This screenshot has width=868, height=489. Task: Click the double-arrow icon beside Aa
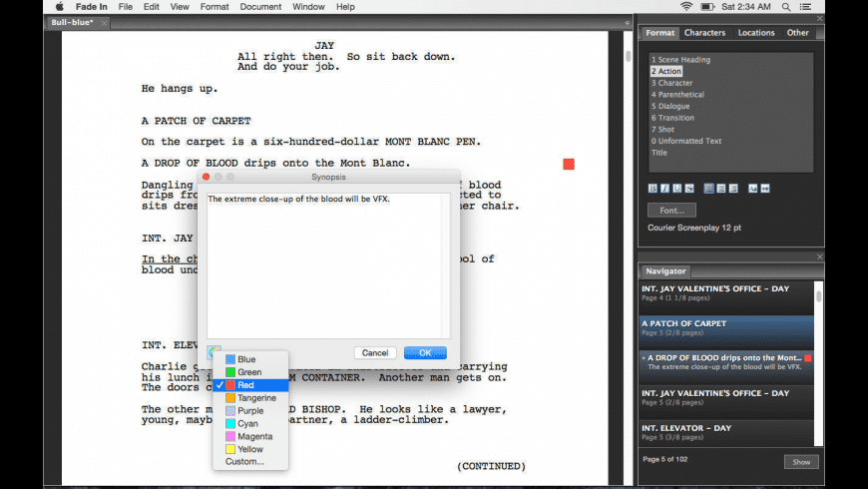[x=765, y=189]
